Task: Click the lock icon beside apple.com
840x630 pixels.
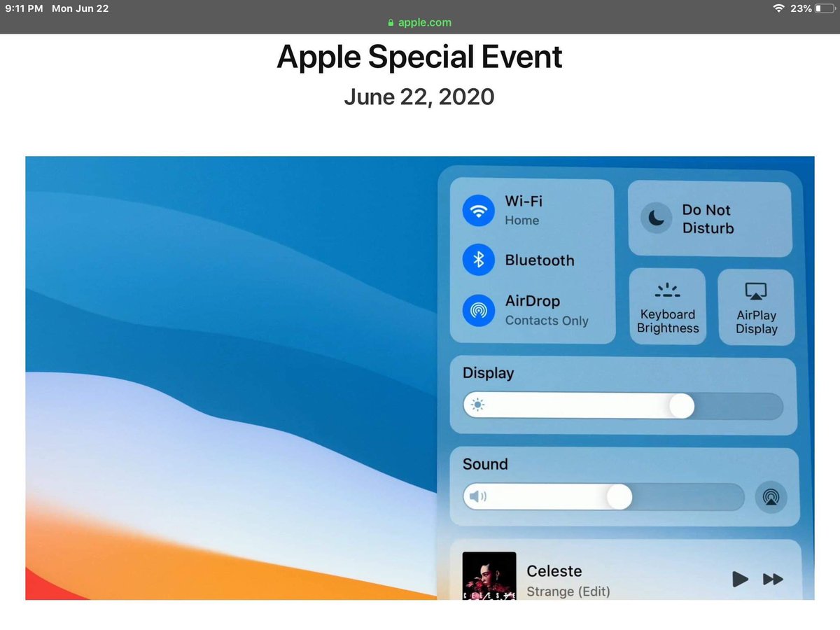Action: (391, 22)
